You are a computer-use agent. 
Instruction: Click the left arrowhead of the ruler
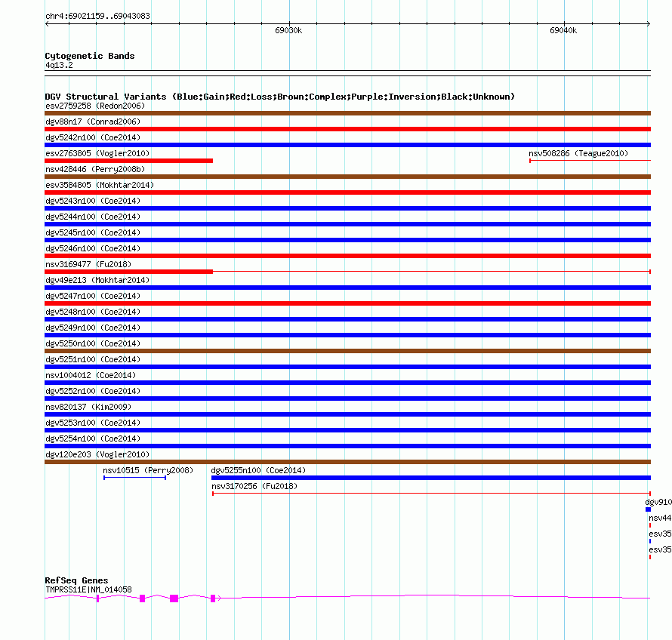point(47,24)
